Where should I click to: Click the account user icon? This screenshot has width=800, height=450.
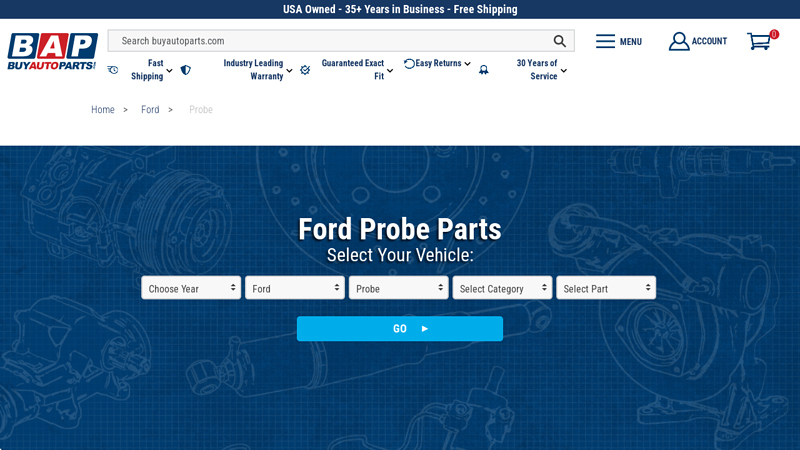pos(679,41)
